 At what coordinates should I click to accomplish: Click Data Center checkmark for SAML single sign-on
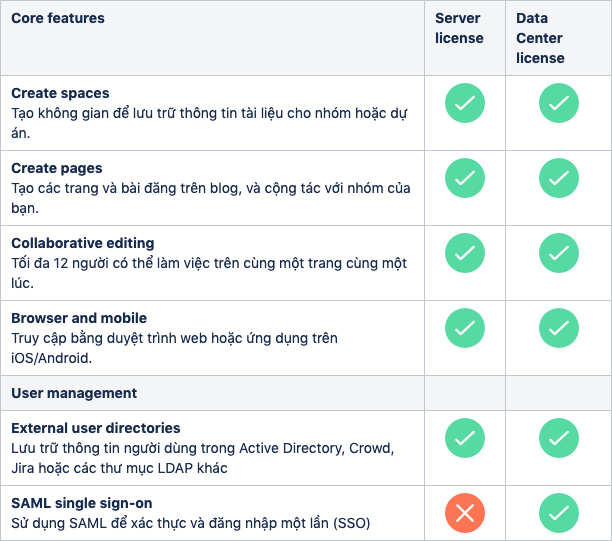coord(559,513)
